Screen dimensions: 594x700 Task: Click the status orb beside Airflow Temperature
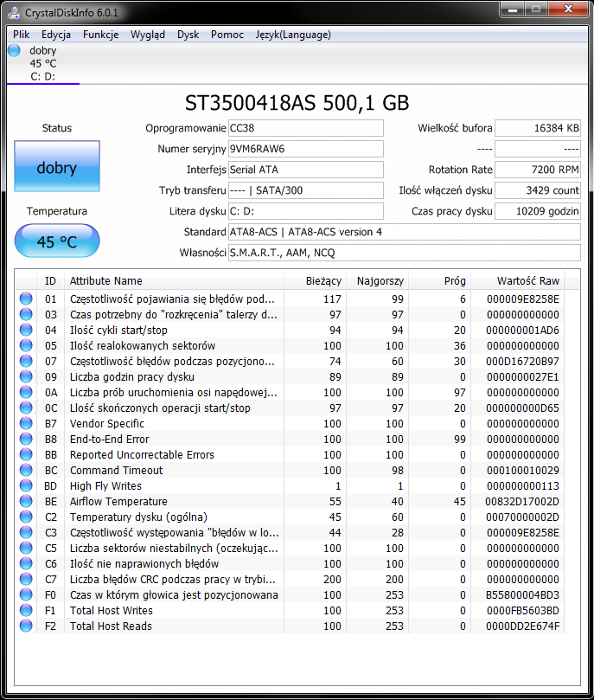(x=26, y=501)
